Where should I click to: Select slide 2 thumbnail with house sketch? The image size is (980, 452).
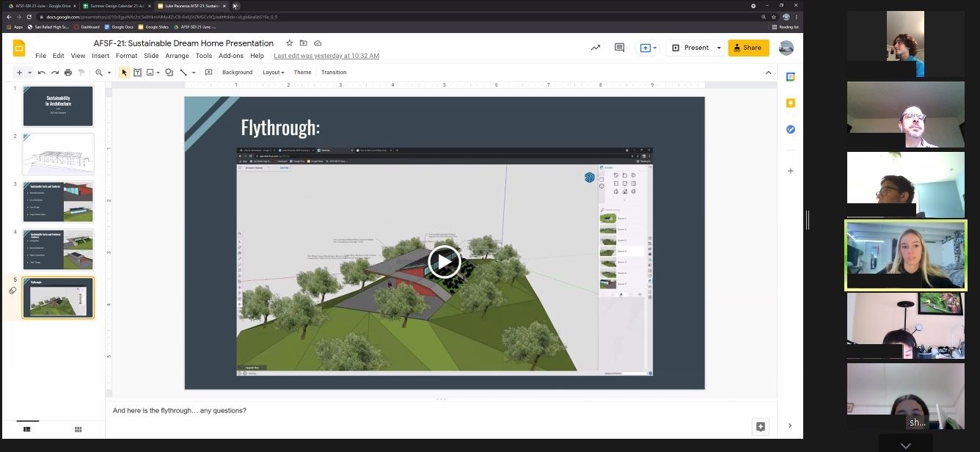58,154
